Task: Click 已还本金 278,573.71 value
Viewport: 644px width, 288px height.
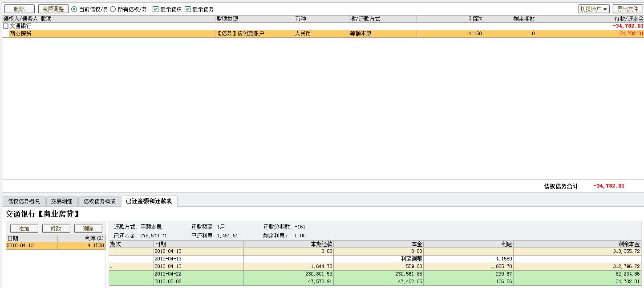Action: (153, 236)
